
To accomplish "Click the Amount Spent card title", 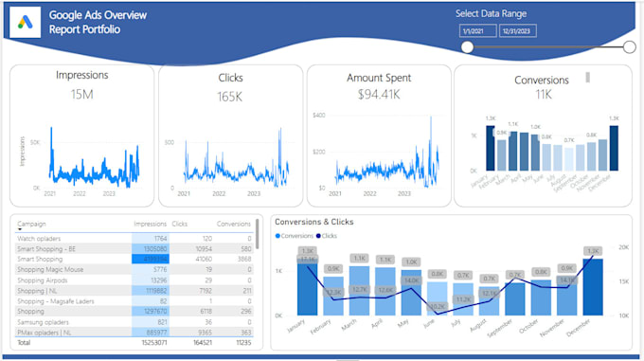I will click(x=379, y=78).
